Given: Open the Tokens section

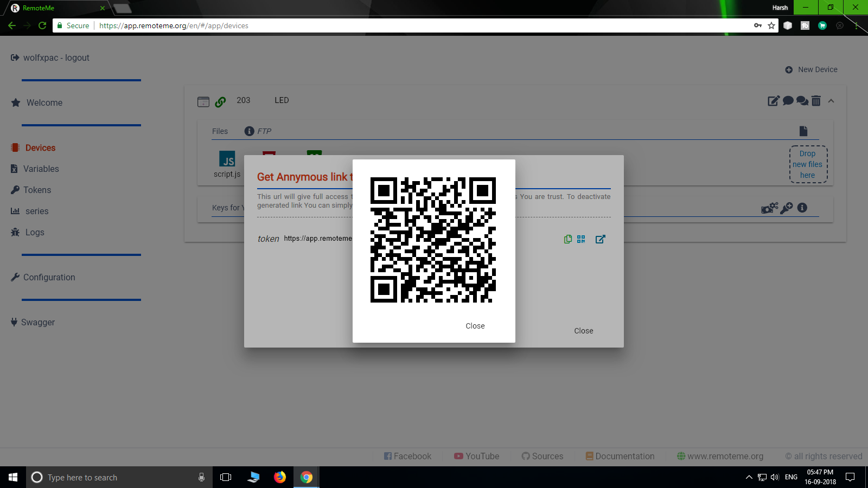Looking at the screenshot, I should [x=31, y=190].
